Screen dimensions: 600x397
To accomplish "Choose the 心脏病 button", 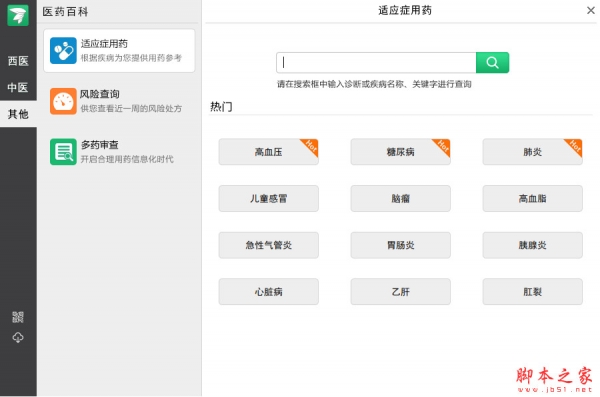I will click(269, 292).
